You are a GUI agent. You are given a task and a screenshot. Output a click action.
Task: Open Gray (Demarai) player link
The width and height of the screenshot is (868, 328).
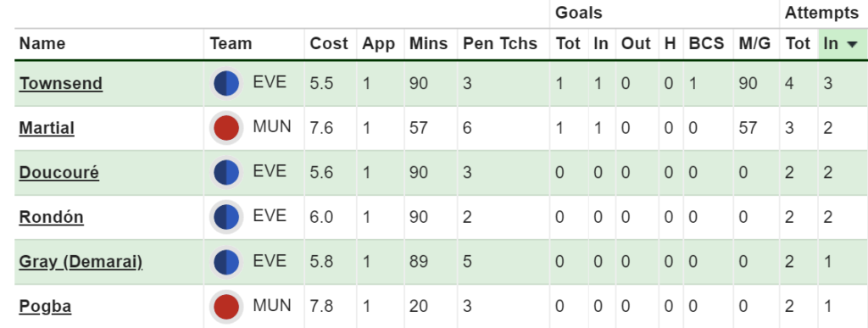[81, 262]
